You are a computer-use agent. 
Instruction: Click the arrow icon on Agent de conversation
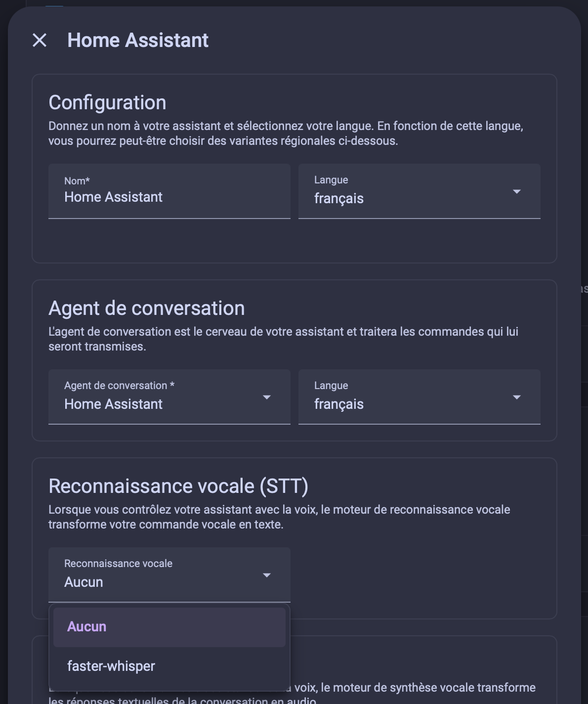point(267,397)
